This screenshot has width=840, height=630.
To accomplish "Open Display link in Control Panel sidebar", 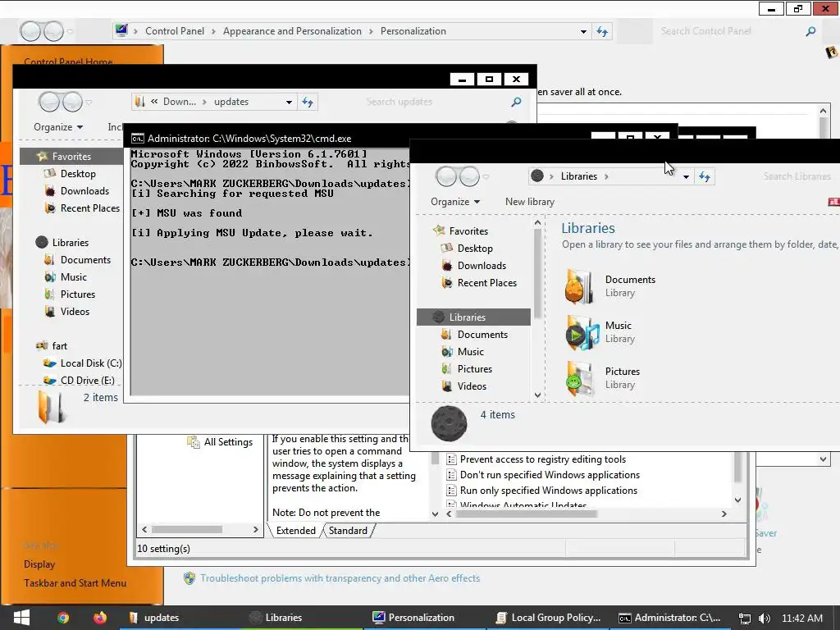I will (x=39, y=564).
